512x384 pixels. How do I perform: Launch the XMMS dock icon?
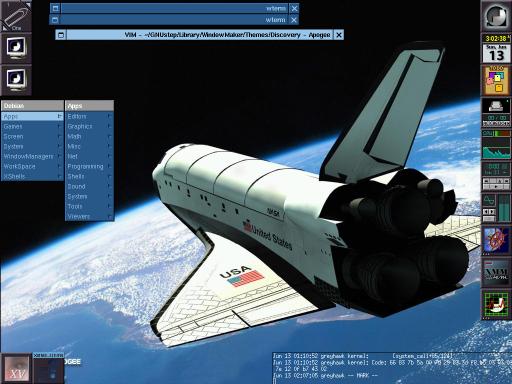pos(496,273)
